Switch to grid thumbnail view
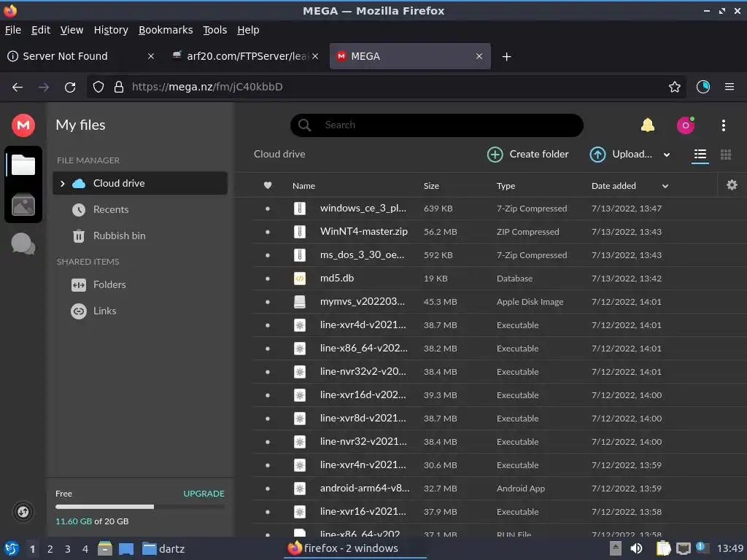The width and height of the screenshot is (747, 560). 726,155
